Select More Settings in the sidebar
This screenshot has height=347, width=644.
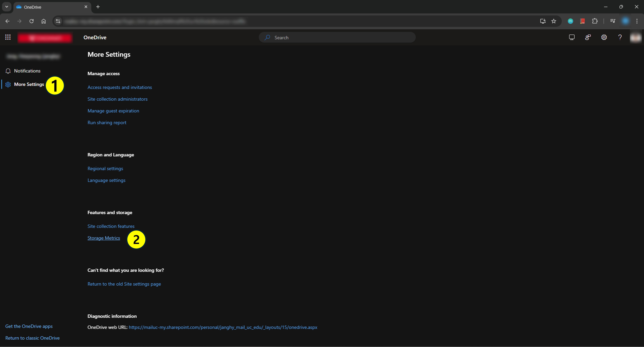click(29, 84)
